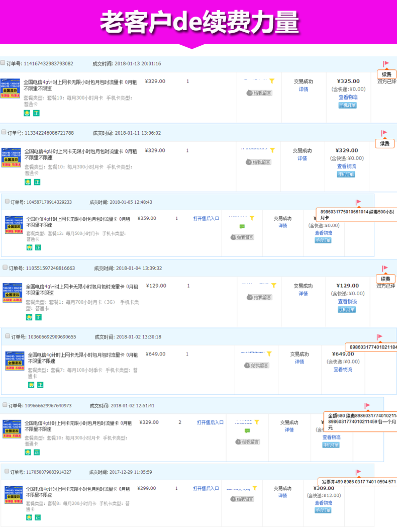Image resolution: width=397 pixels, height=532 pixels.
Task: Click yellow shield badge in order 114167432983793082
Action: coord(27,113)
